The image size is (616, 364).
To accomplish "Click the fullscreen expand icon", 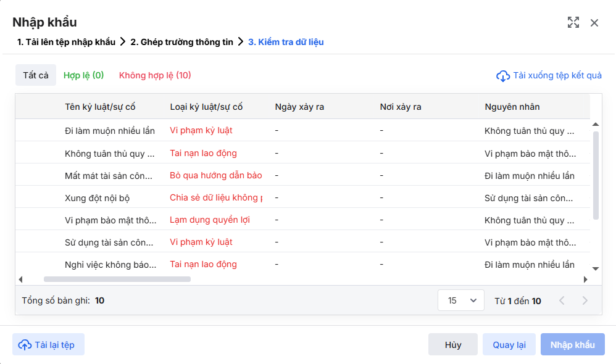I will pyautogui.click(x=573, y=23).
